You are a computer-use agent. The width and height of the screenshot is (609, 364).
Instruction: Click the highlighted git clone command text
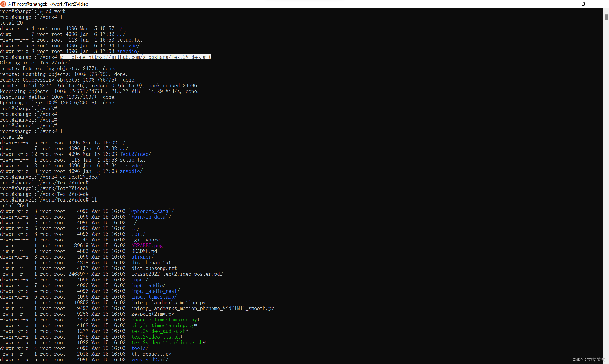(x=135, y=57)
